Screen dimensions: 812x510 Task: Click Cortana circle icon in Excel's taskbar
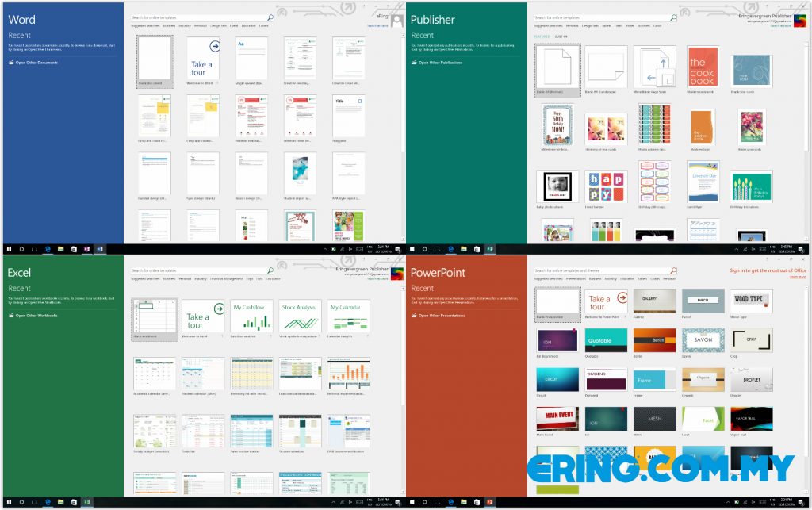(x=21, y=502)
